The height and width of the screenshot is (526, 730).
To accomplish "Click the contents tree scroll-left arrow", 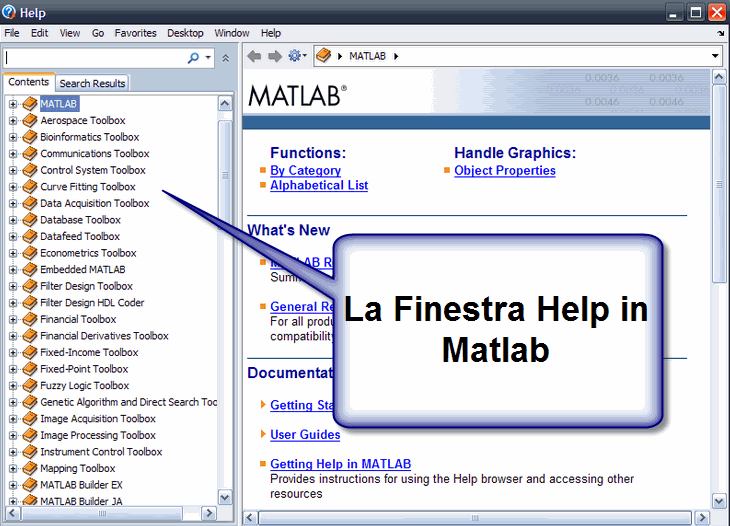I will (x=12, y=513).
